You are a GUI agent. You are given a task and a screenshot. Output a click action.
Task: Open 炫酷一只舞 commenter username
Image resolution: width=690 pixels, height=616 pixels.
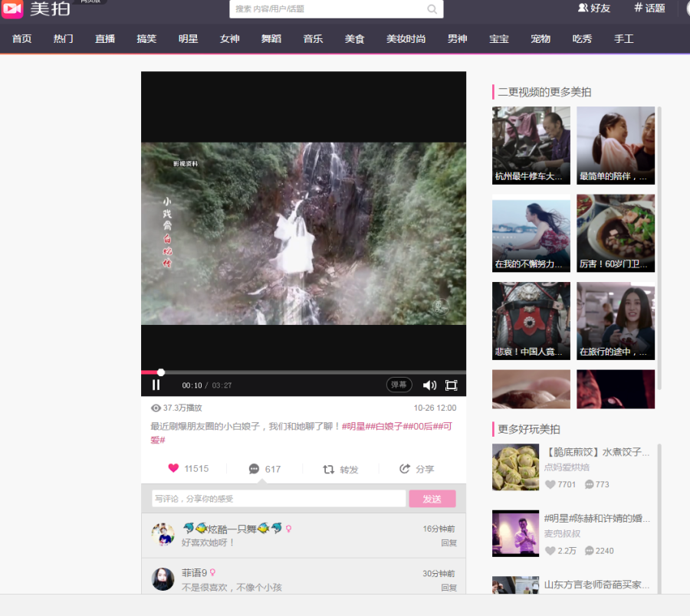tap(232, 529)
